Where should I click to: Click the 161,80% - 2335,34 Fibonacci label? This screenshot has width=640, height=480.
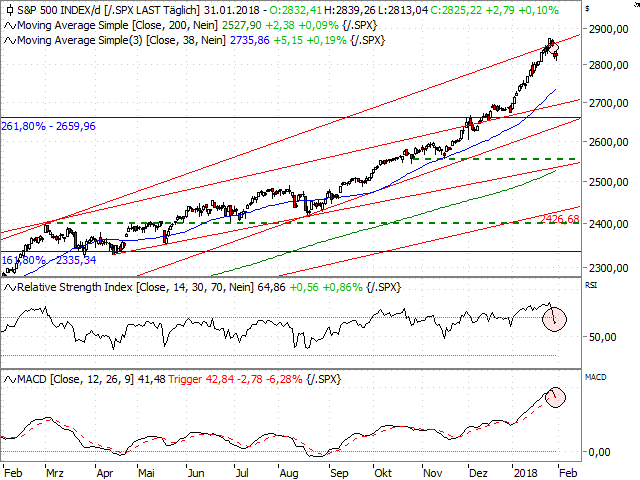point(49,260)
